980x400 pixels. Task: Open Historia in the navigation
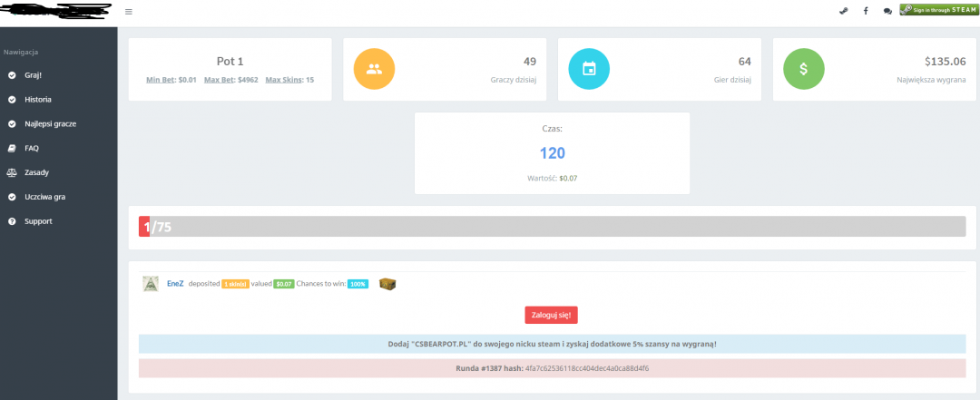tap(37, 99)
